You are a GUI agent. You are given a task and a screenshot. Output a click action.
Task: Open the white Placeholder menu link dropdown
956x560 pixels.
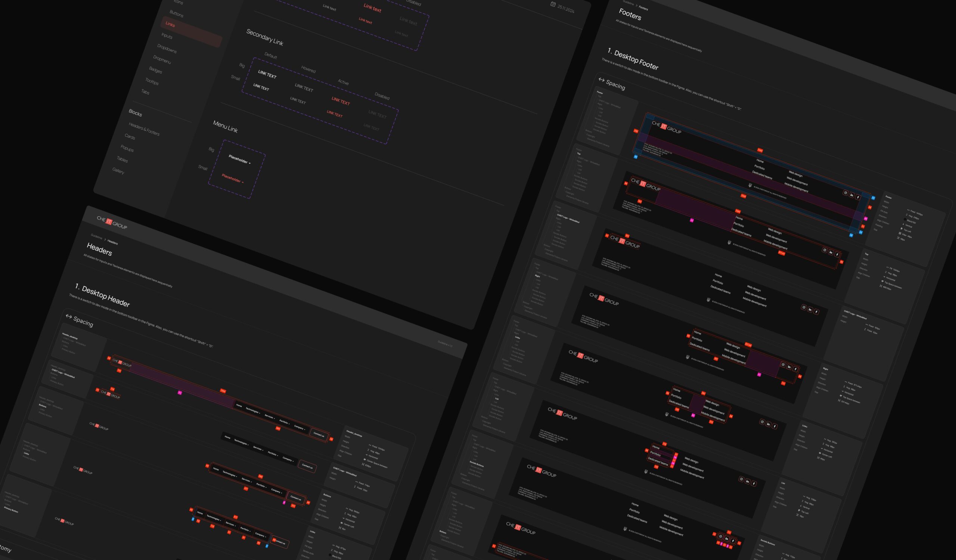click(x=240, y=160)
